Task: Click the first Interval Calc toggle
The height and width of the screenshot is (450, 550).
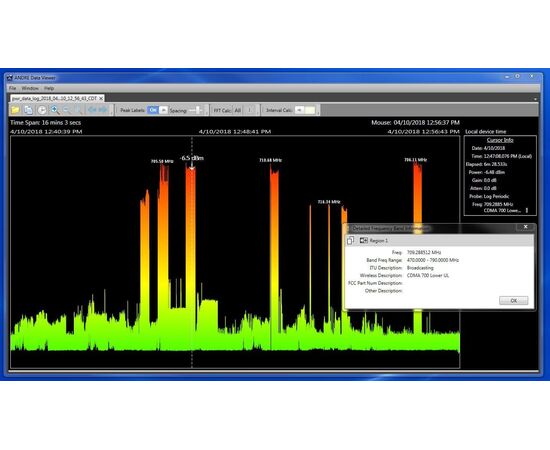Action: pos(299,110)
